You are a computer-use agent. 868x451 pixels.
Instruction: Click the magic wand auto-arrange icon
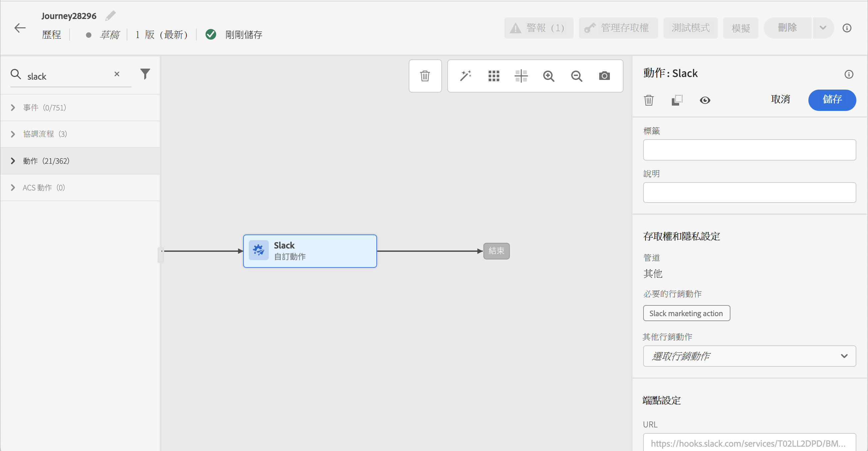point(466,76)
